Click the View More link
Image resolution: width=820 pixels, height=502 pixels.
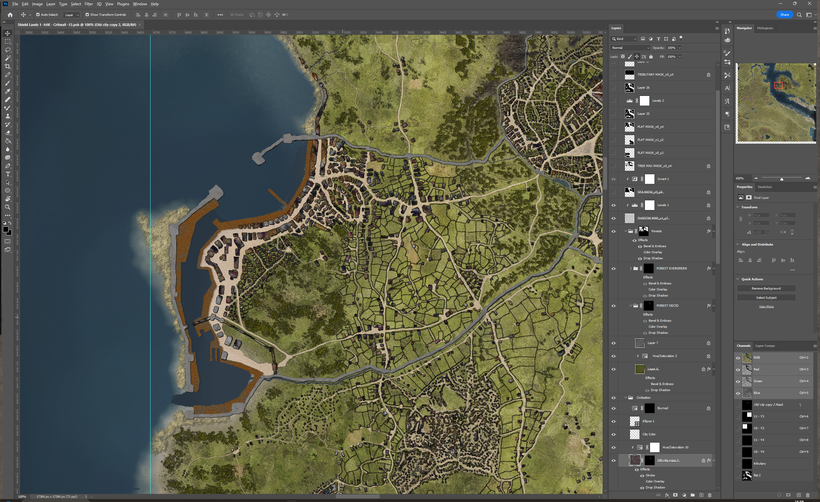click(x=766, y=306)
